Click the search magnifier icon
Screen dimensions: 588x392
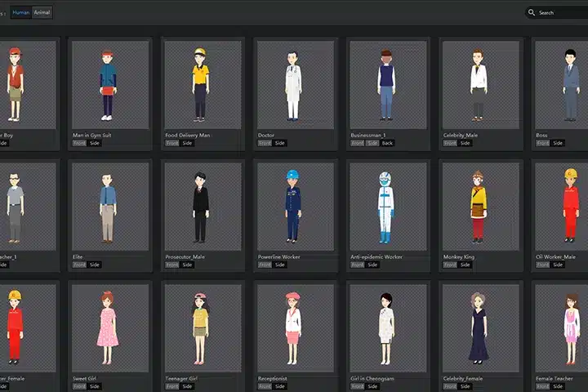(532, 12)
